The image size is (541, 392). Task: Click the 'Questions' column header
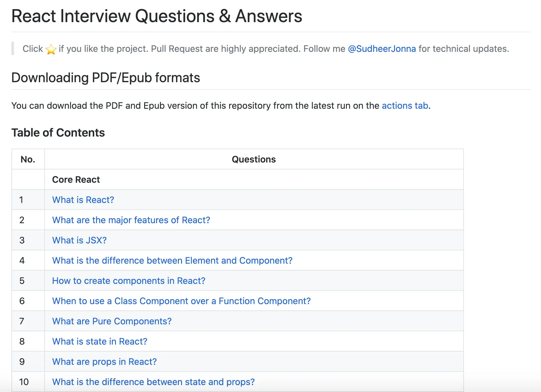click(x=254, y=159)
